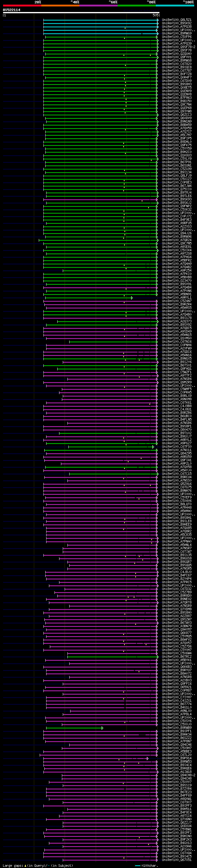Click cyan alignment bar of UniRef100_Q8L5Z1
Screen dimensions: 197x868
tap(101, 20)
